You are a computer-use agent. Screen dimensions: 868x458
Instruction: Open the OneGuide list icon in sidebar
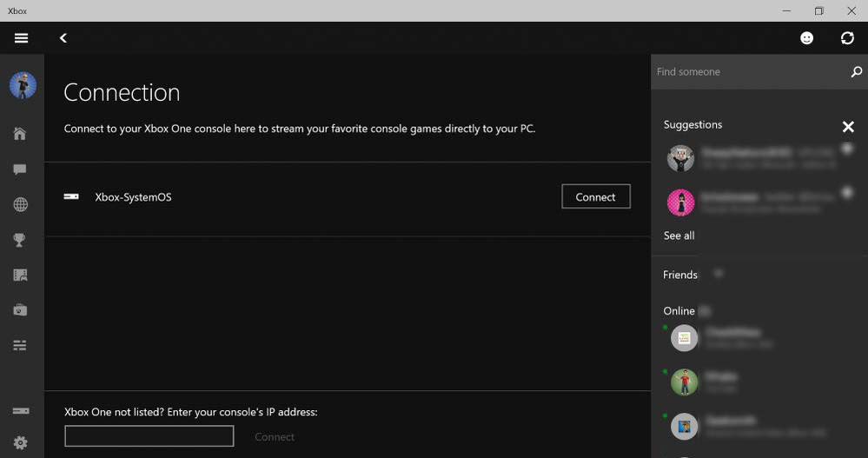(x=20, y=346)
